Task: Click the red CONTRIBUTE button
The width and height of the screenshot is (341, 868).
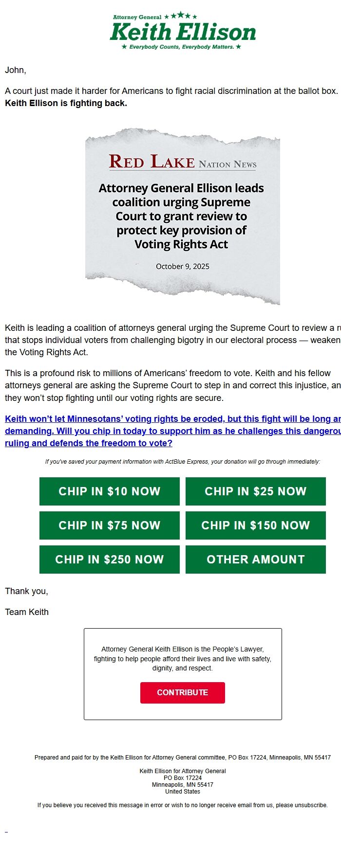Action: [x=183, y=693]
